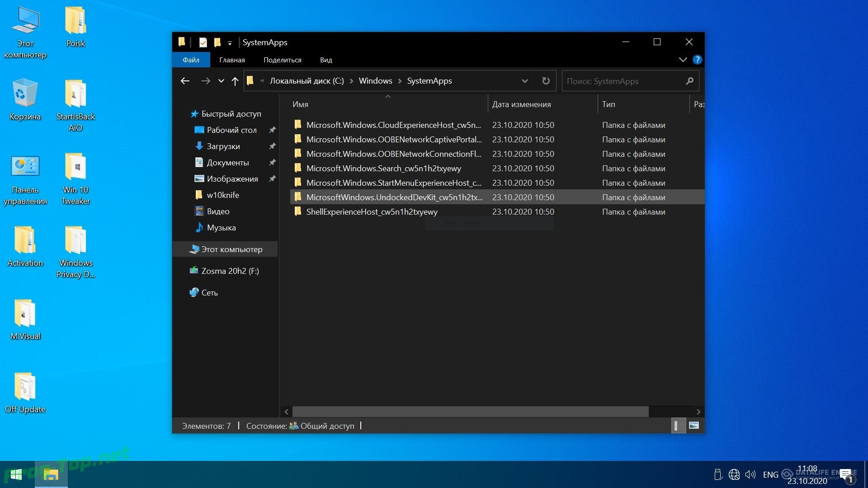This screenshot has height=488, width=868.
Task: Select Быстрый доступ in navigation pane
Action: click(226, 114)
